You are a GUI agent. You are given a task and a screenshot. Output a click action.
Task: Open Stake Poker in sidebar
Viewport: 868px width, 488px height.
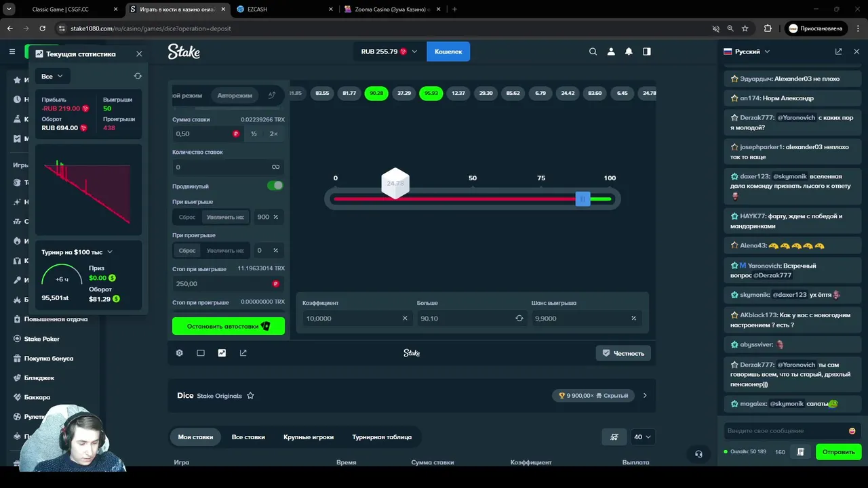42,339
